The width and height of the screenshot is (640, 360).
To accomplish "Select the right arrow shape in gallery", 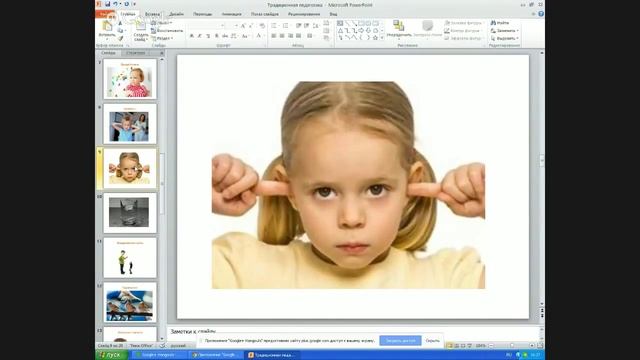I will (x=361, y=31).
